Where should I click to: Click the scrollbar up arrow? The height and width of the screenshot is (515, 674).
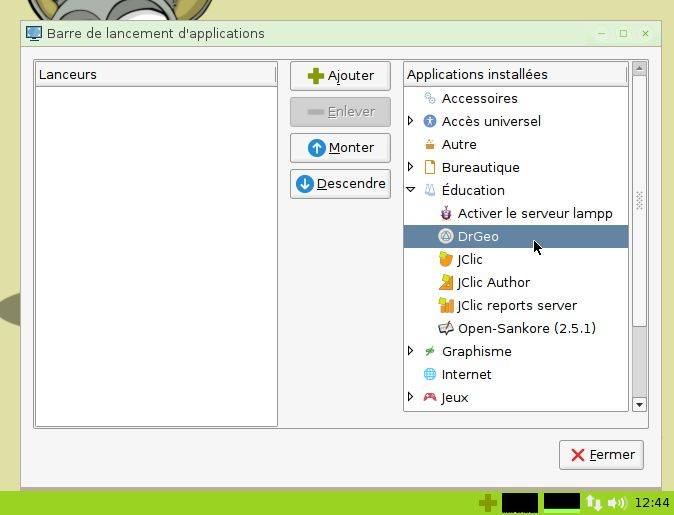point(639,68)
